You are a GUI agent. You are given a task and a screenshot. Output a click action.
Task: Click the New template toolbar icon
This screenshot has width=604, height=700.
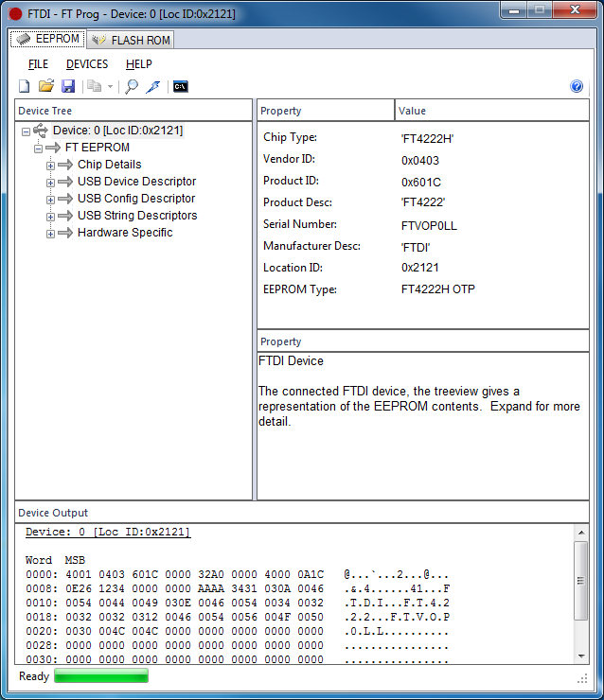[24, 86]
